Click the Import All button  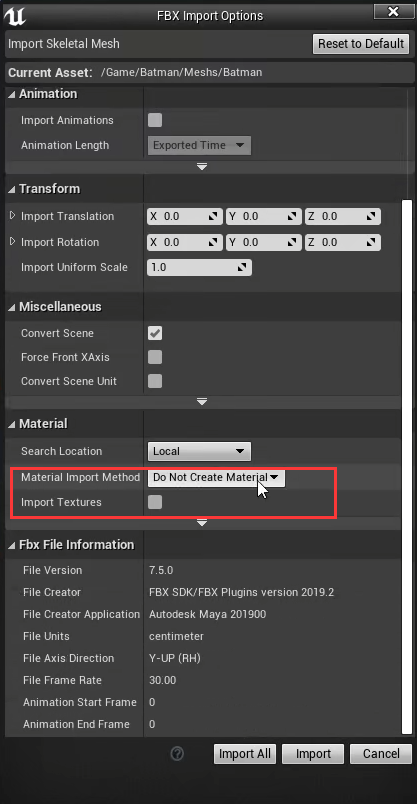pyautogui.click(x=245, y=754)
